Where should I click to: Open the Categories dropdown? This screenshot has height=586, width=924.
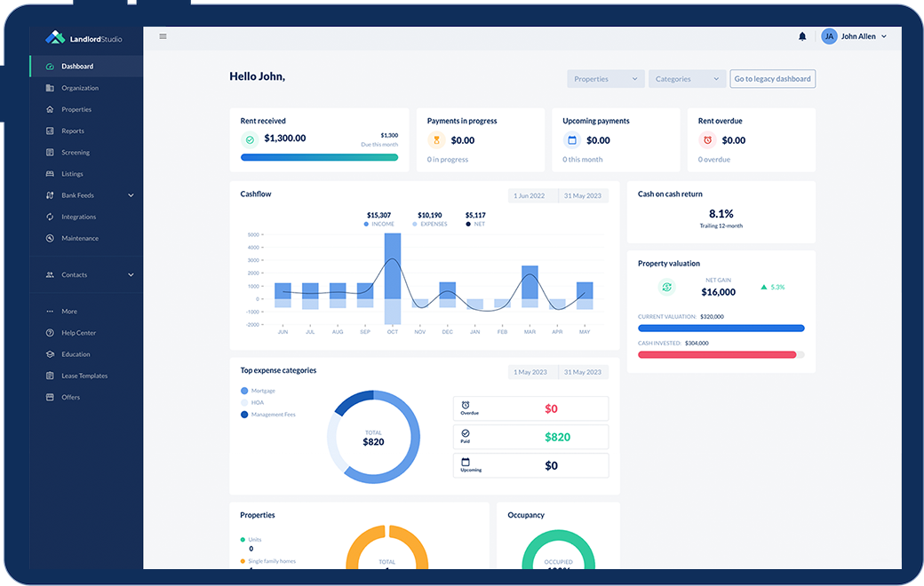coord(686,78)
